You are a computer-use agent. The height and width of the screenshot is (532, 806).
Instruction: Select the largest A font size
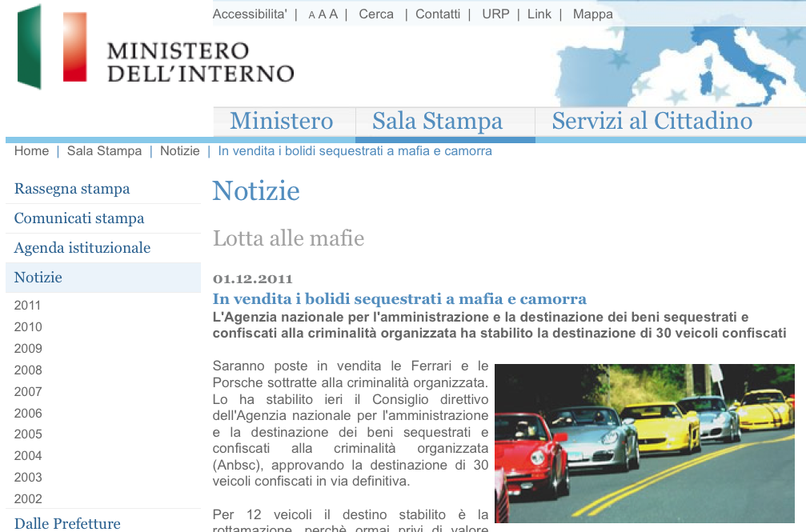coord(334,14)
